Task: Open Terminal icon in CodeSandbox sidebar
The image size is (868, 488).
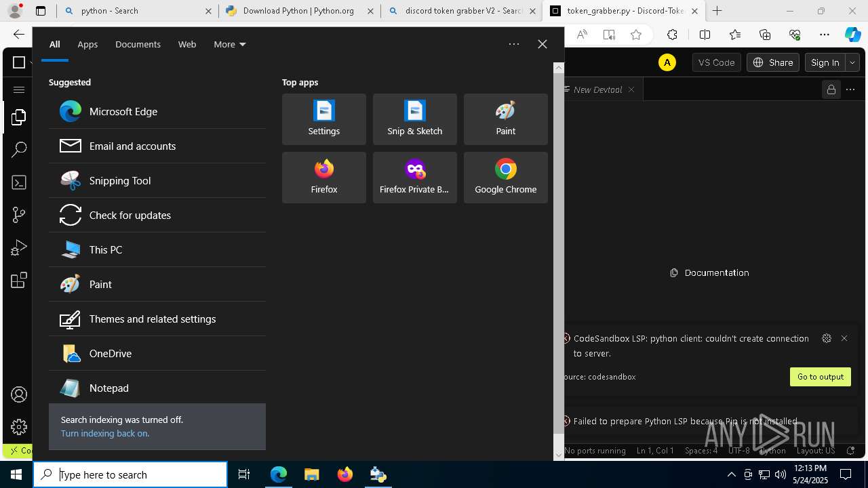Action: 19,182
